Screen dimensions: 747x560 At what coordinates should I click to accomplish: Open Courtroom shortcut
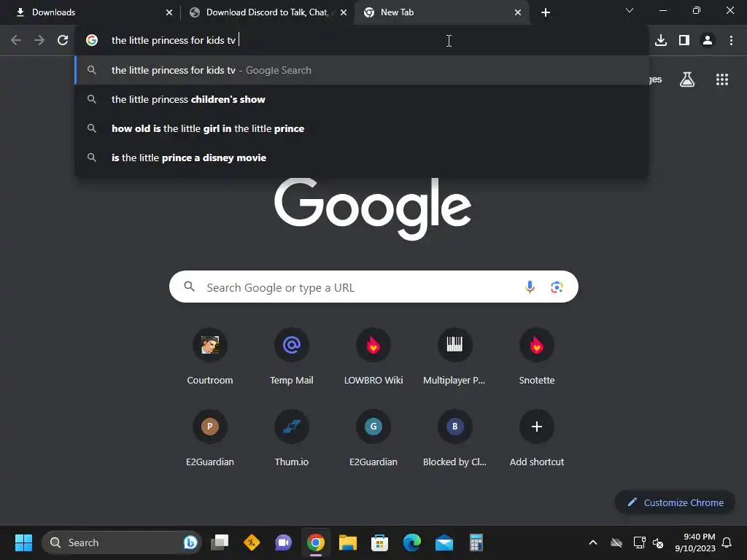click(210, 356)
